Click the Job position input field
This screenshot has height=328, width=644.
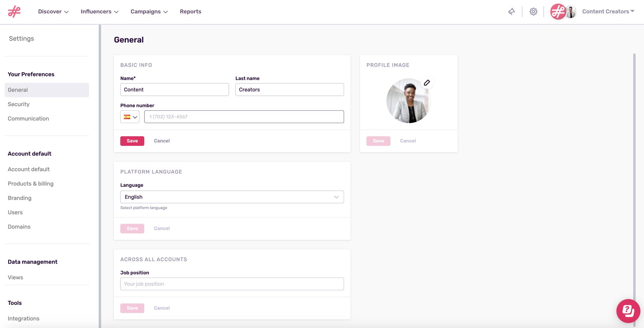(232, 284)
